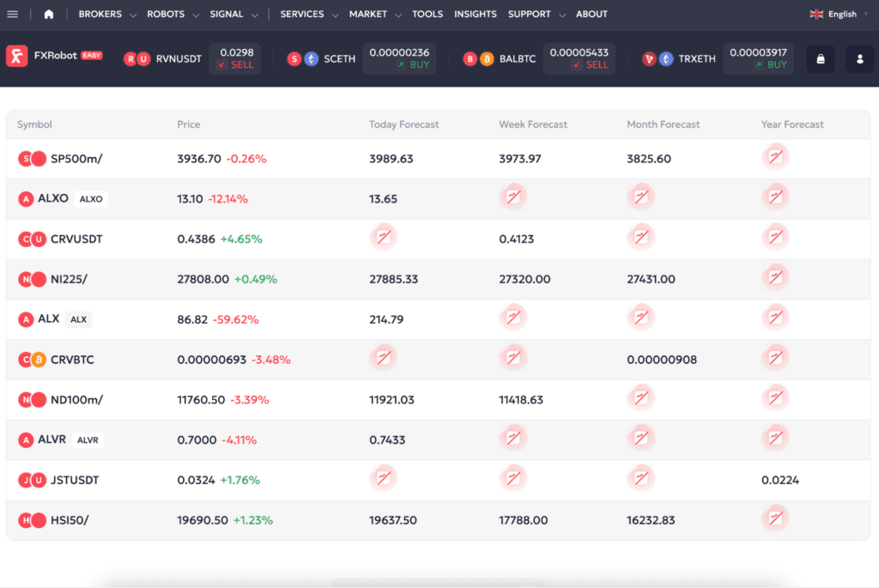
Task: Click ALXO Week Forecast locked icon
Action: point(513,197)
